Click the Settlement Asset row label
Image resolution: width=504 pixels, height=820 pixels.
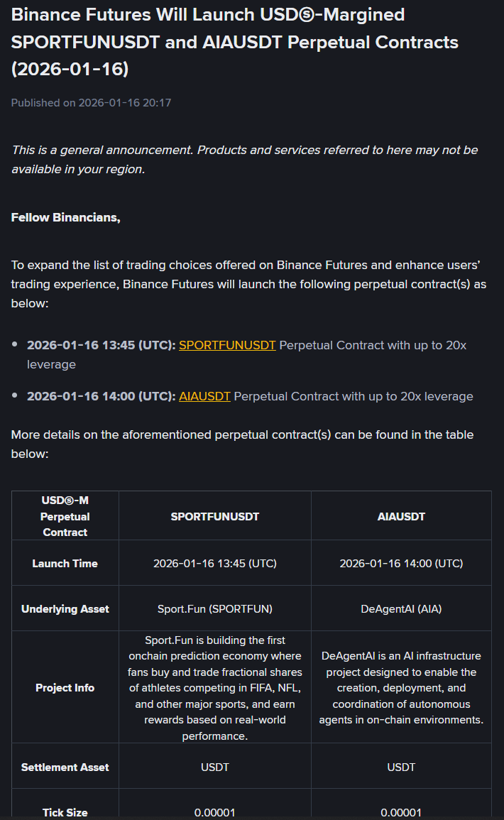coord(65,767)
